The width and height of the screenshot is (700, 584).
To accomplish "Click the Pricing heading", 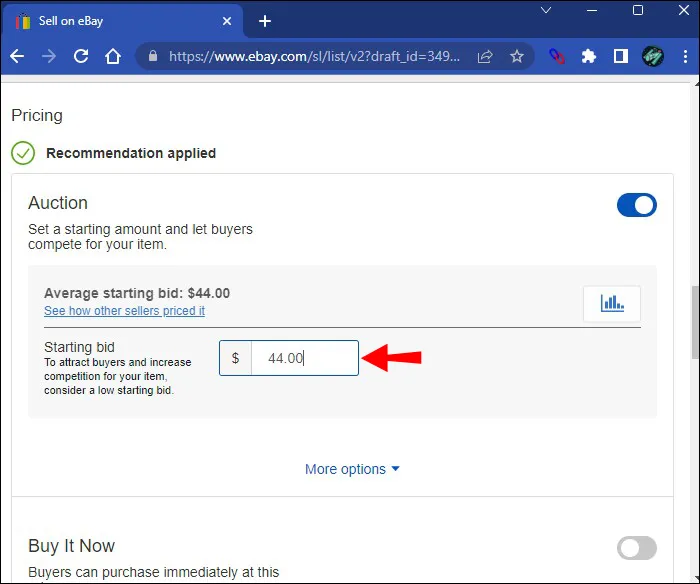I will (x=37, y=115).
